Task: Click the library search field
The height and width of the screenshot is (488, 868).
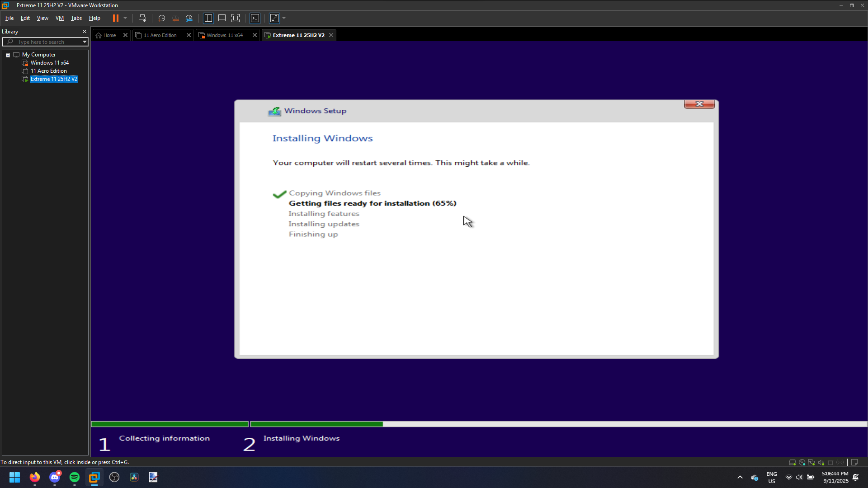Action: coord(44,42)
